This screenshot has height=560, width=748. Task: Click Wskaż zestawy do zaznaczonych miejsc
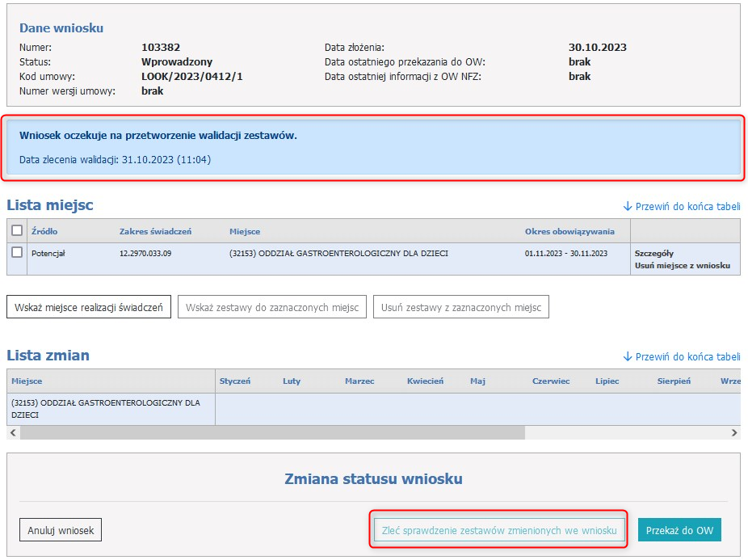click(x=272, y=307)
